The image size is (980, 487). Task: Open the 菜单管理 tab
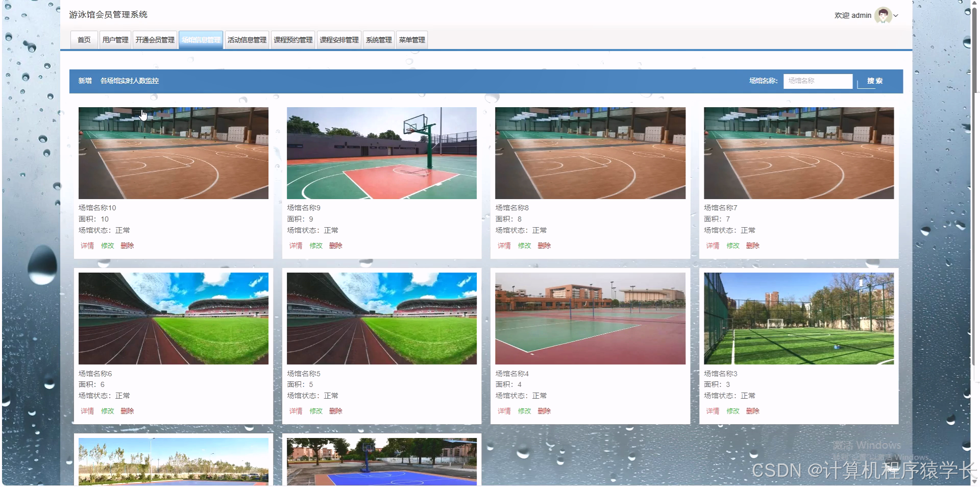pos(412,40)
